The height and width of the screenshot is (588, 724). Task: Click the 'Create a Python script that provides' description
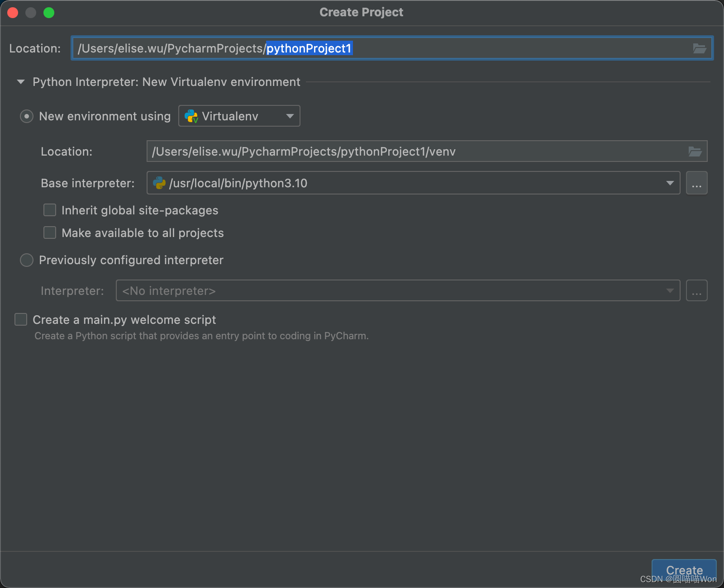(x=201, y=336)
